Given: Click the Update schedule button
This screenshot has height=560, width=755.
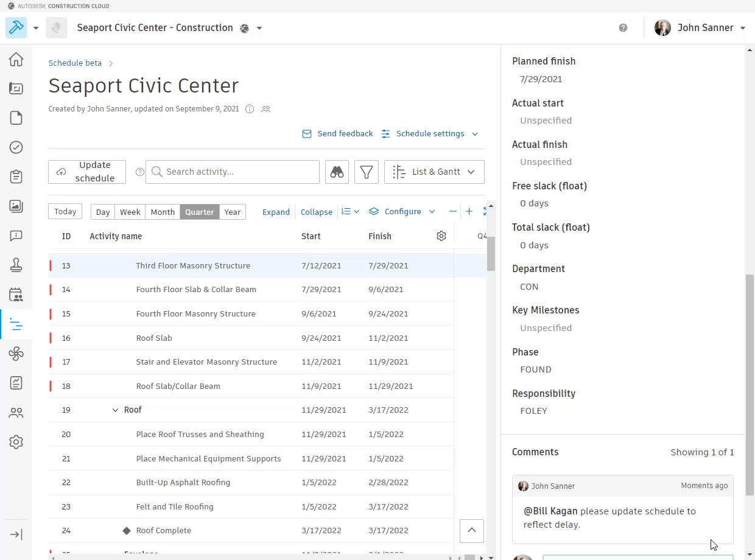Looking at the screenshot, I should pos(87,172).
